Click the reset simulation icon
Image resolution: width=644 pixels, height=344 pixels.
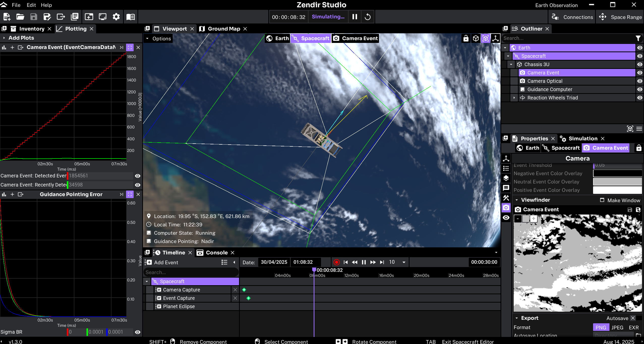[x=368, y=17]
